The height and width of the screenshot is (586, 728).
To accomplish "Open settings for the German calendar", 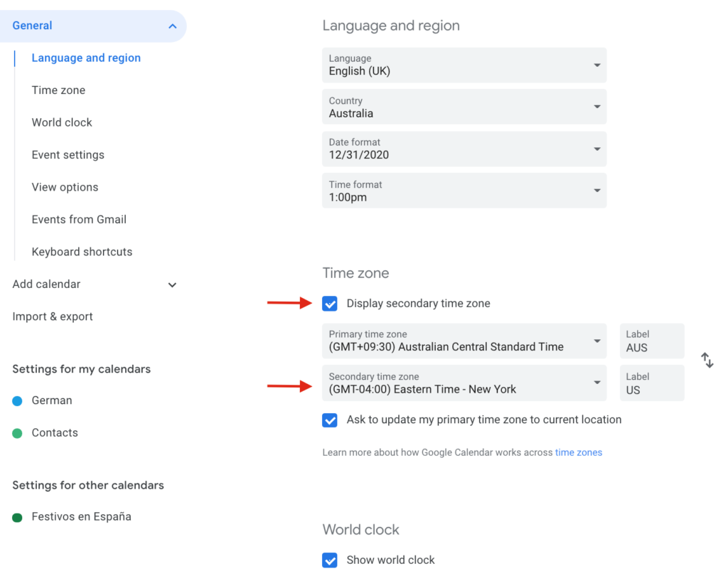I will point(51,400).
